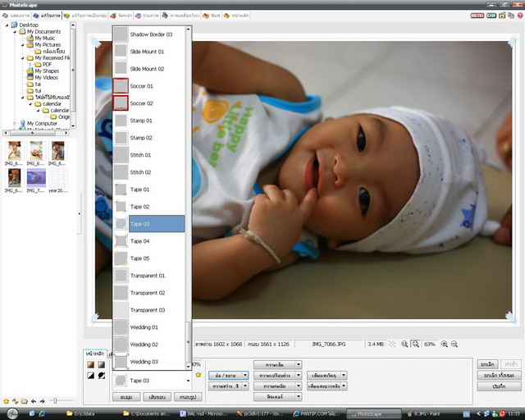
Task: Click the red MENU icon at top right
Action: tap(477, 16)
